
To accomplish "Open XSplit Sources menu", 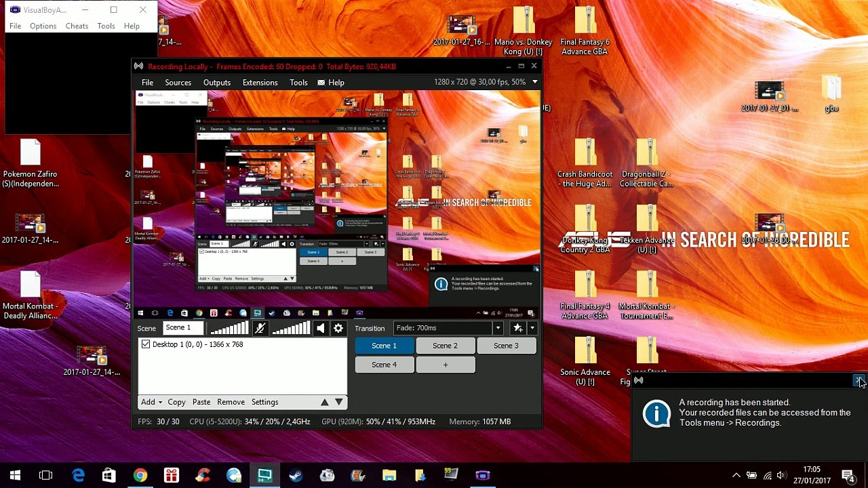I will click(178, 83).
